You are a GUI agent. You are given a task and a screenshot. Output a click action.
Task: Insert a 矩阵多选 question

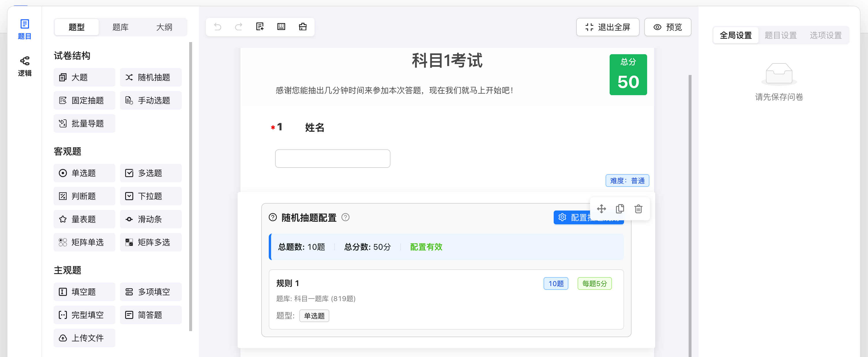pyautogui.click(x=151, y=242)
